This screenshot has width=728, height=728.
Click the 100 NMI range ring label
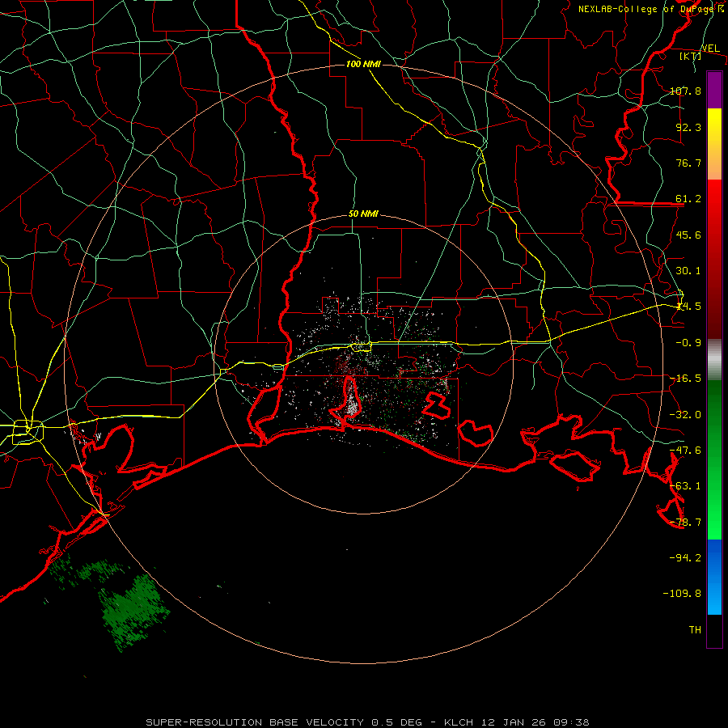click(363, 64)
